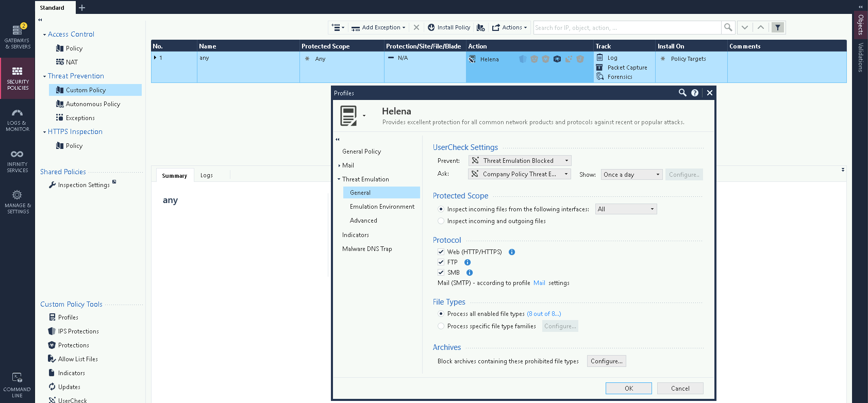Click search icon in Profiles title bar

click(682, 93)
